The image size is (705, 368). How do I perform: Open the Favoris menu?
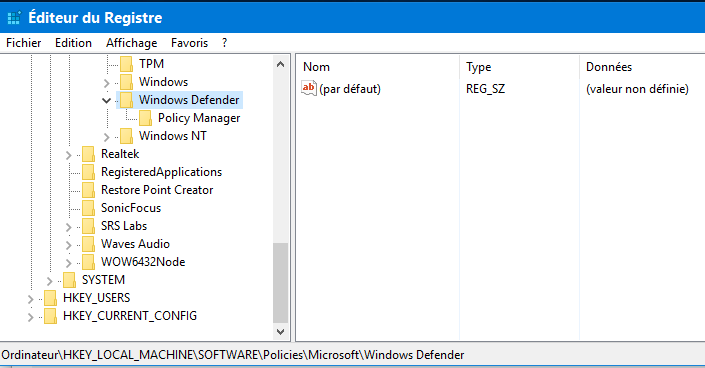[x=189, y=43]
